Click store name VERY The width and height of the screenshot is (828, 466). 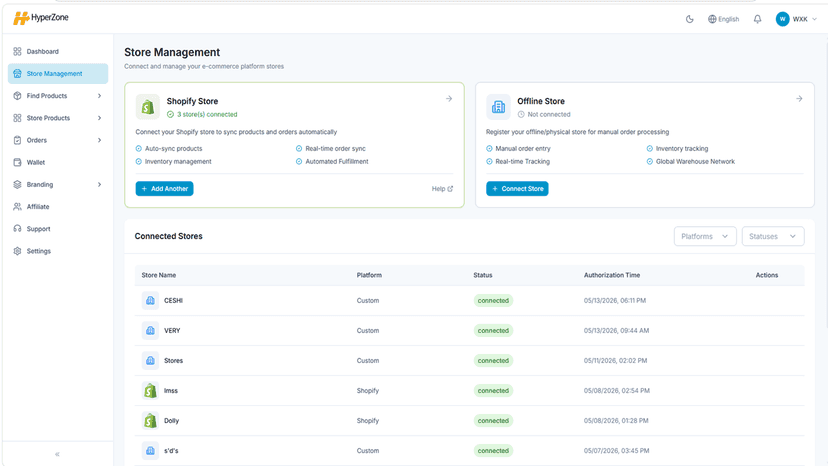[172, 331]
